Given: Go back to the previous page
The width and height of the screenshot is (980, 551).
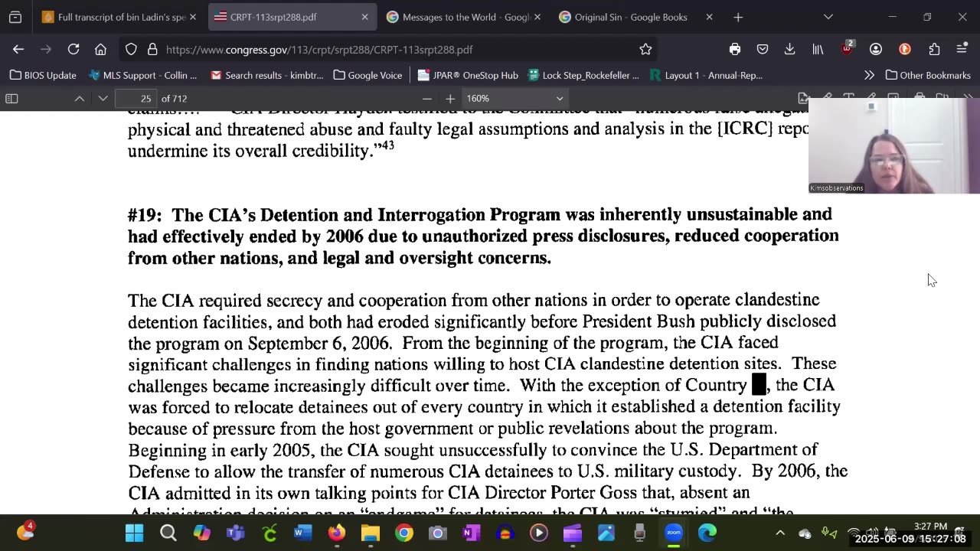Looking at the screenshot, I should [x=18, y=49].
